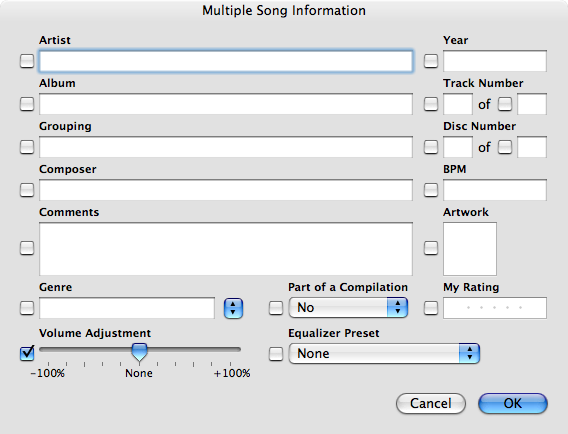
Task: Check the Grouping checkbox
Action: tap(27, 147)
